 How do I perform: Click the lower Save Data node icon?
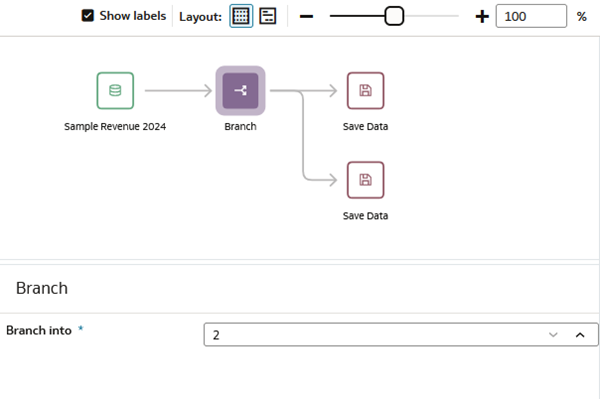click(365, 180)
